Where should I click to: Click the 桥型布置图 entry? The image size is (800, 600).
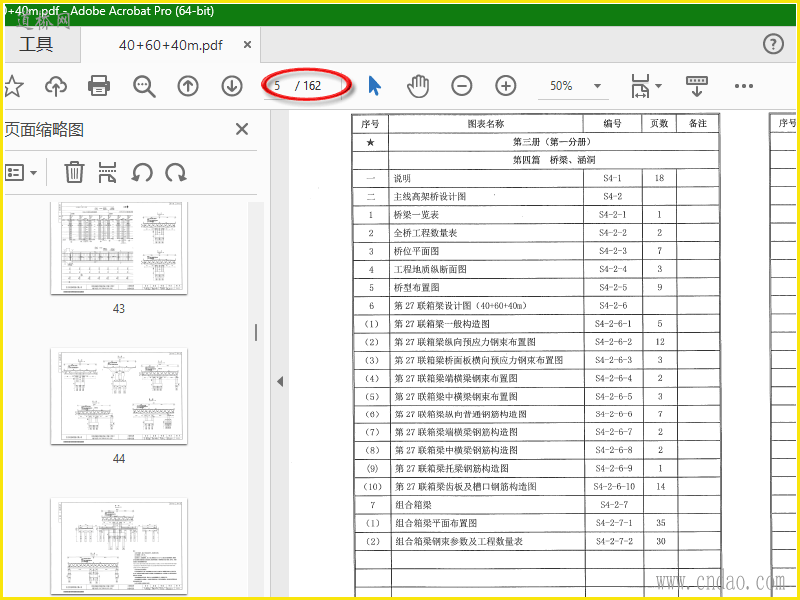click(416, 288)
